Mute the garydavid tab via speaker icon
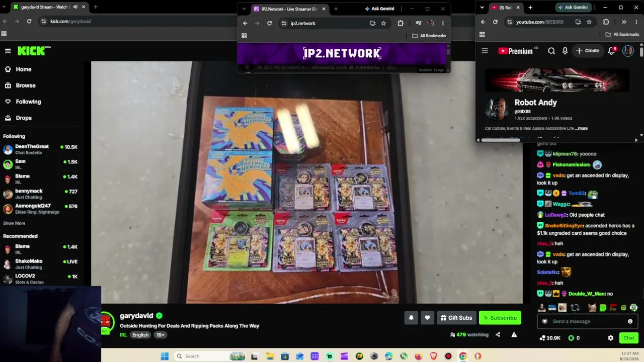Image resolution: width=644 pixels, height=362 pixels. coord(75,7)
